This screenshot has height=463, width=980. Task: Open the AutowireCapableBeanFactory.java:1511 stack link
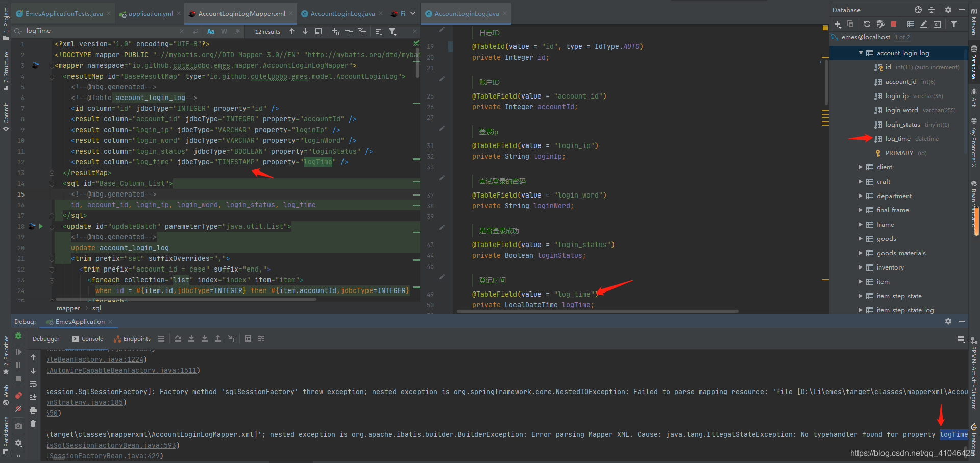tap(121, 371)
